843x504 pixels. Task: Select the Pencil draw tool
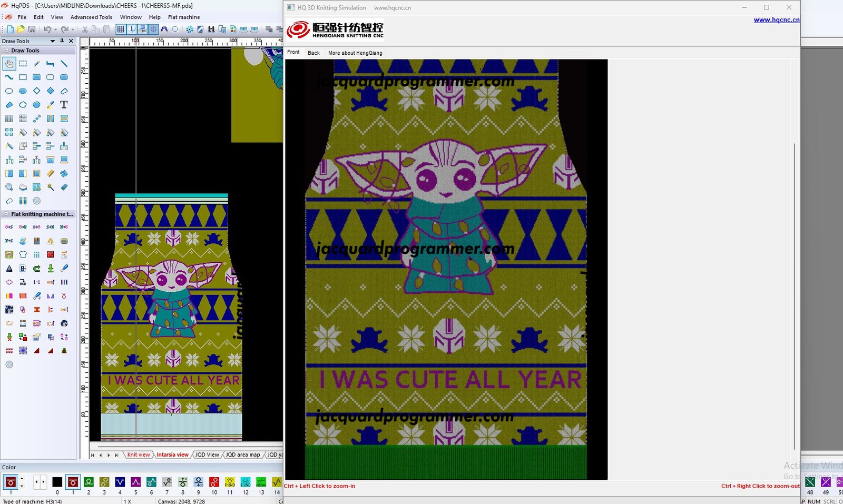36,64
